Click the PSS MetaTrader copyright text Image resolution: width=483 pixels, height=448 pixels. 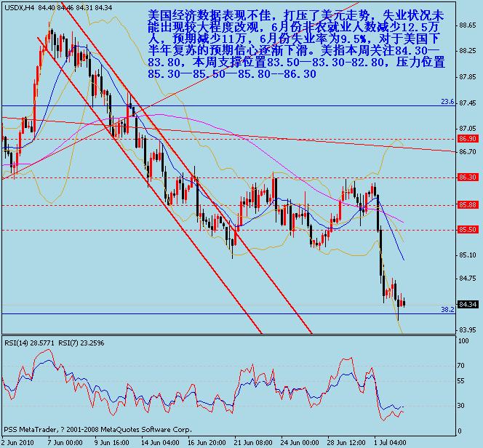[x=97, y=430]
